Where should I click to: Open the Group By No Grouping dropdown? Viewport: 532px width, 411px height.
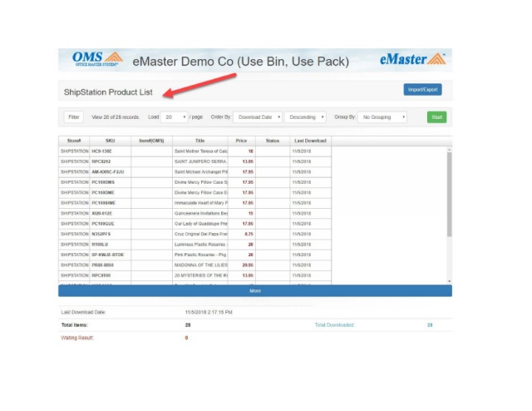pyautogui.click(x=383, y=117)
